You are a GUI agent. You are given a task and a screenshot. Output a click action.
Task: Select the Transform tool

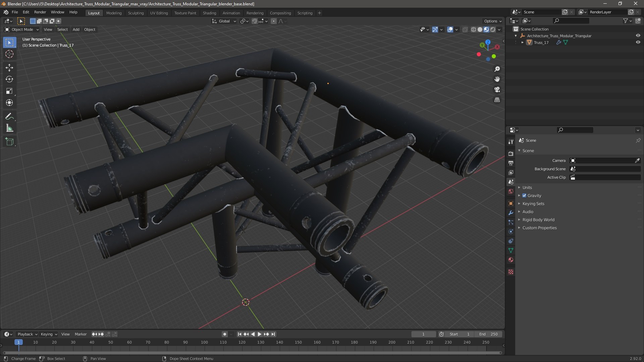coord(9,103)
